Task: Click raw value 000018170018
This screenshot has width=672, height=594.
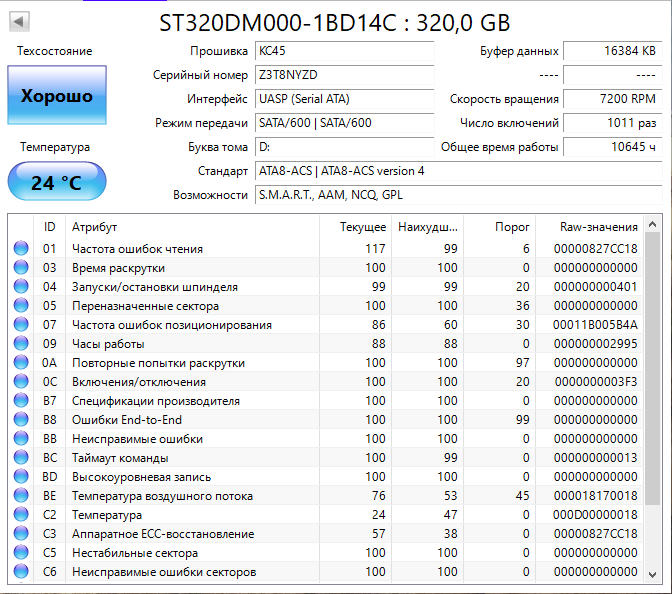Action: pyautogui.click(x=595, y=496)
